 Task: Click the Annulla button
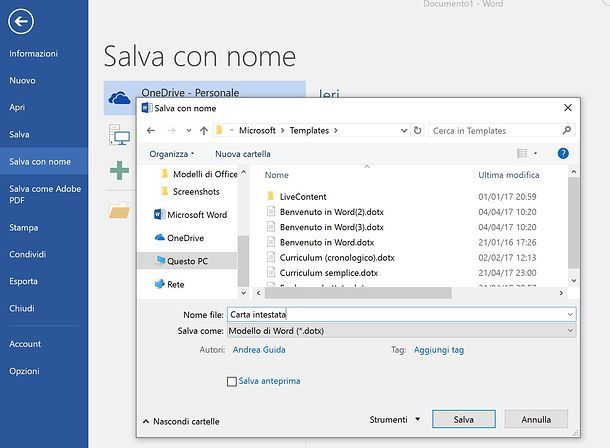pos(536,419)
